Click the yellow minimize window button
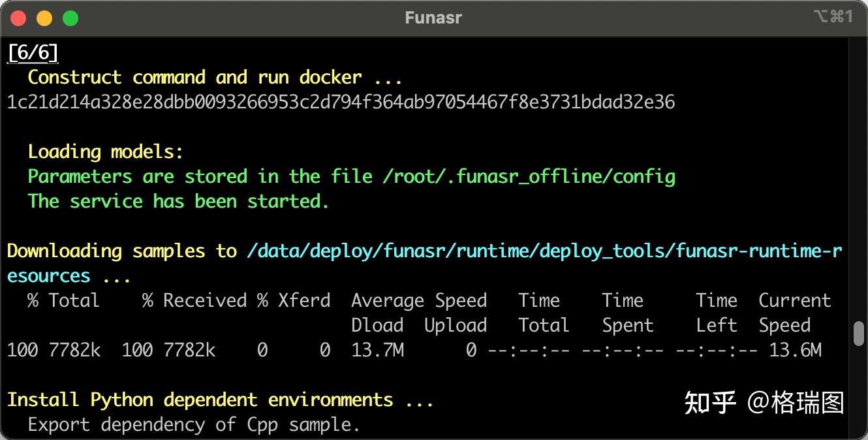868x440 pixels. pyautogui.click(x=44, y=18)
